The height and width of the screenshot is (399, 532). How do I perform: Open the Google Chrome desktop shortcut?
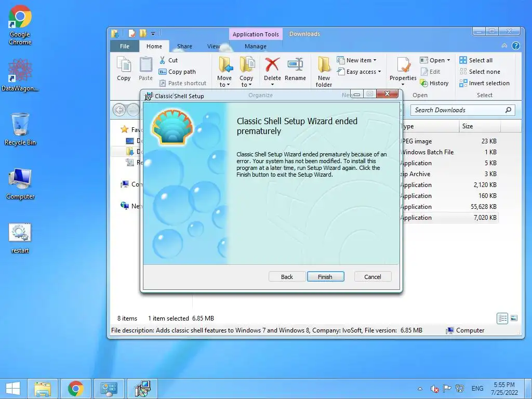(20, 25)
